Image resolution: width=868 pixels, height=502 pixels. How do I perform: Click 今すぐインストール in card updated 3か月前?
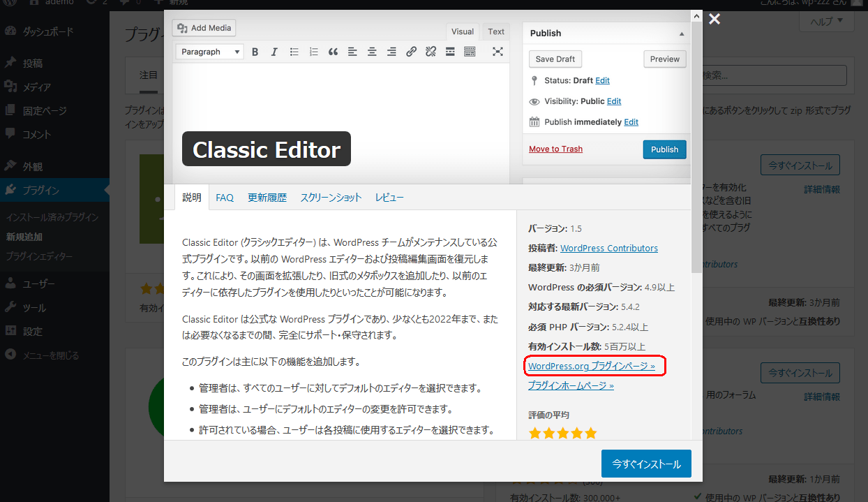[800, 165]
